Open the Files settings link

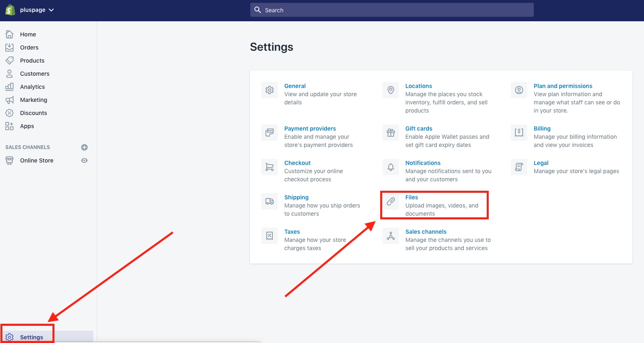412,197
